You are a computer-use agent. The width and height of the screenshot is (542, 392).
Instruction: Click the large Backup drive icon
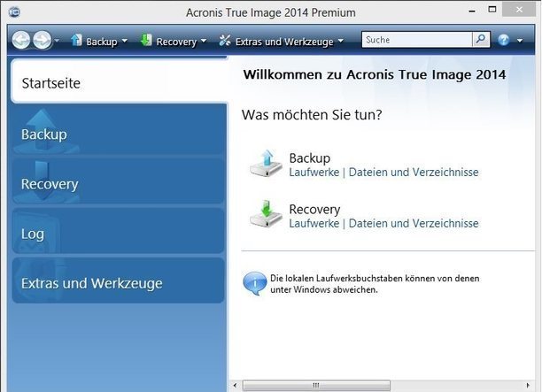click(264, 164)
